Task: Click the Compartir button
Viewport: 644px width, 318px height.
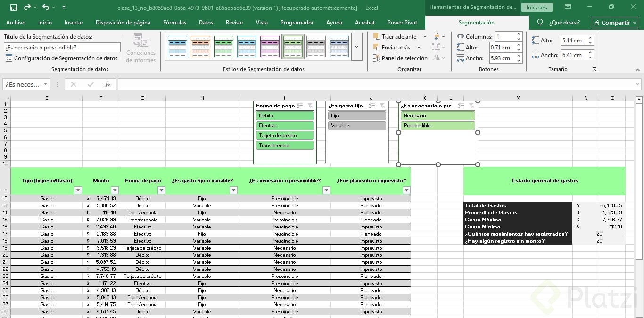Action: point(615,23)
